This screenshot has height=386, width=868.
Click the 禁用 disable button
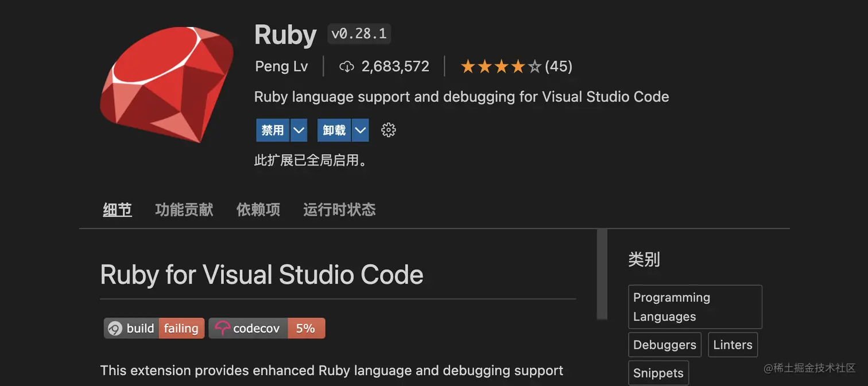pyautogui.click(x=273, y=130)
